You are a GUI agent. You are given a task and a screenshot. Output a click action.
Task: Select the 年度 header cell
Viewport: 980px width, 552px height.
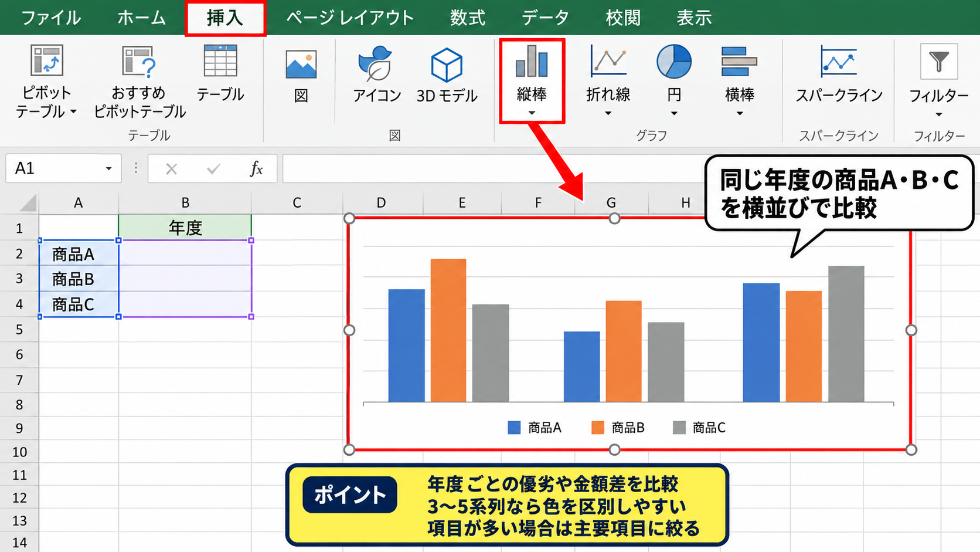click(185, 228)
